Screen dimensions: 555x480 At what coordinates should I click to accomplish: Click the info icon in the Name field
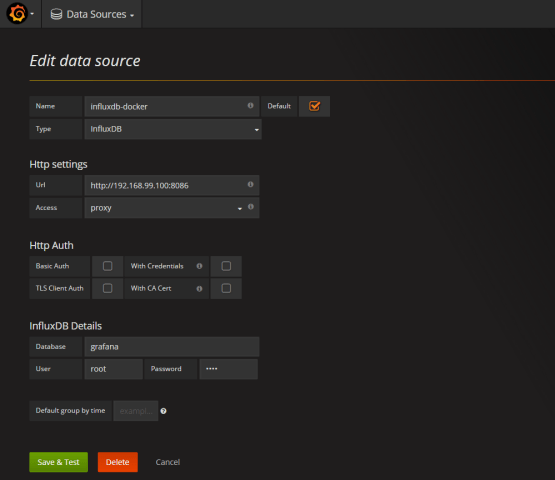coord(250,105)
